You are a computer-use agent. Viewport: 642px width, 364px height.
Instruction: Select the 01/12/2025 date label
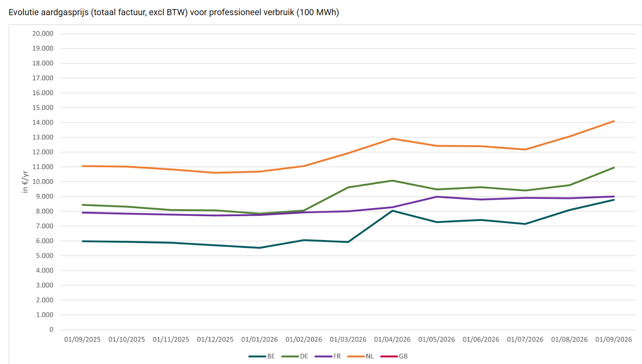coord(215,339)
